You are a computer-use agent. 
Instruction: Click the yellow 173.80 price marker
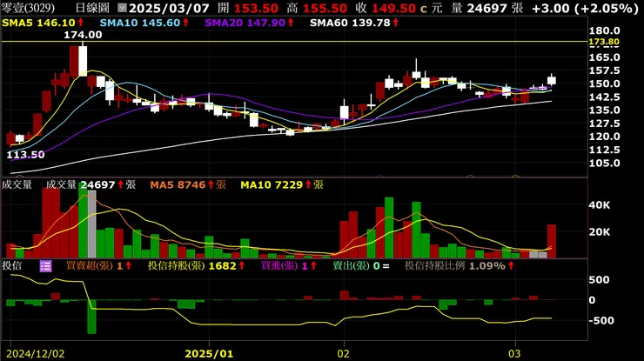coord(604,42)
